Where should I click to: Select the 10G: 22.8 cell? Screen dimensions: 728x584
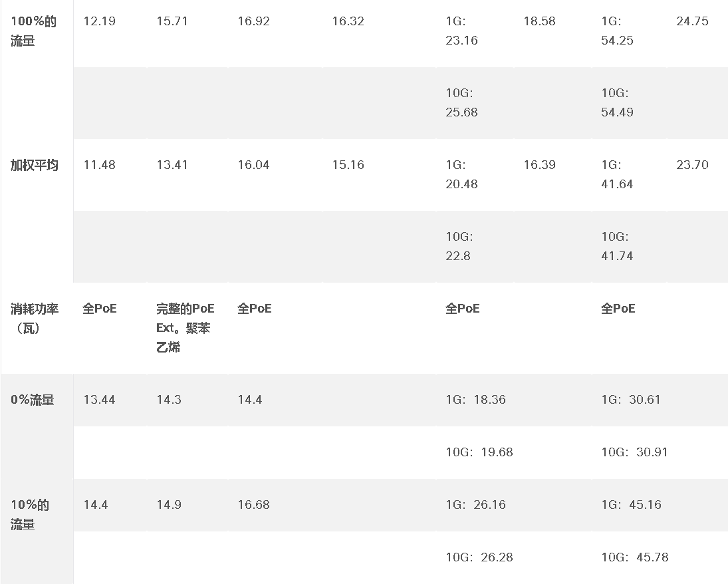click(x=459, y=246)
